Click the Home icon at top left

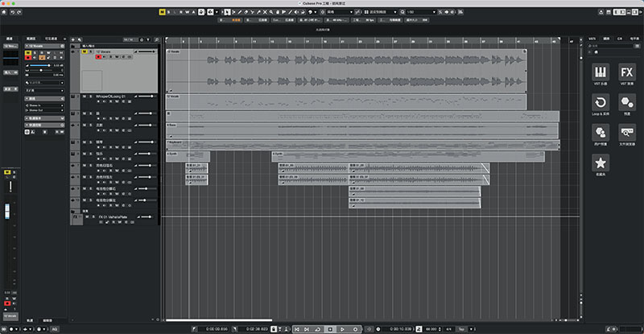tap(4, 12)
